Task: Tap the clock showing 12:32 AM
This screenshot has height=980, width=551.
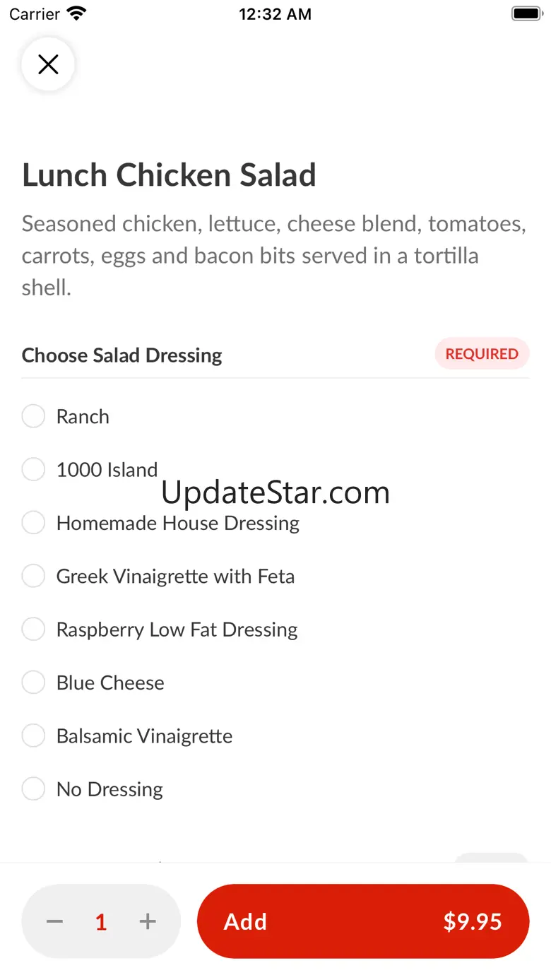Action: coord(275,14)
